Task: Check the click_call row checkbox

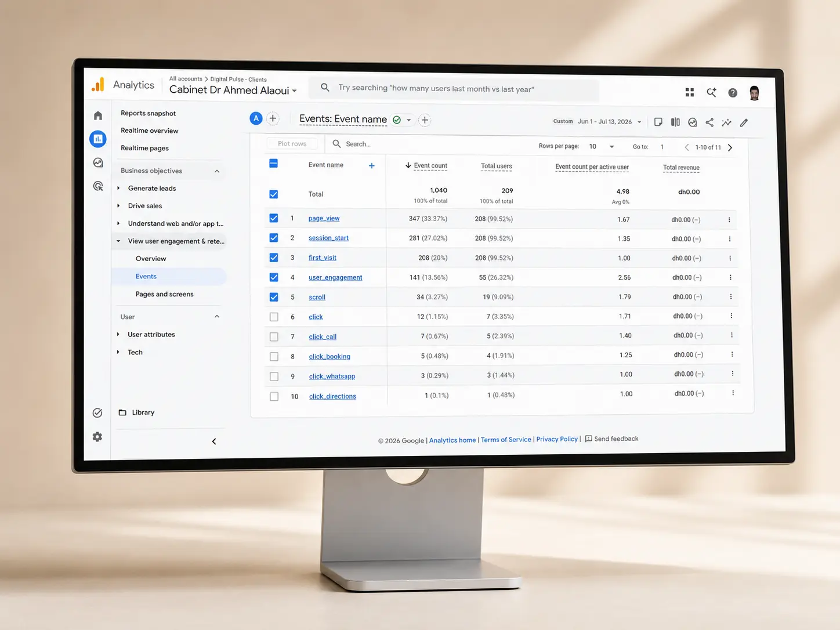Action: (x=274, y=336)
